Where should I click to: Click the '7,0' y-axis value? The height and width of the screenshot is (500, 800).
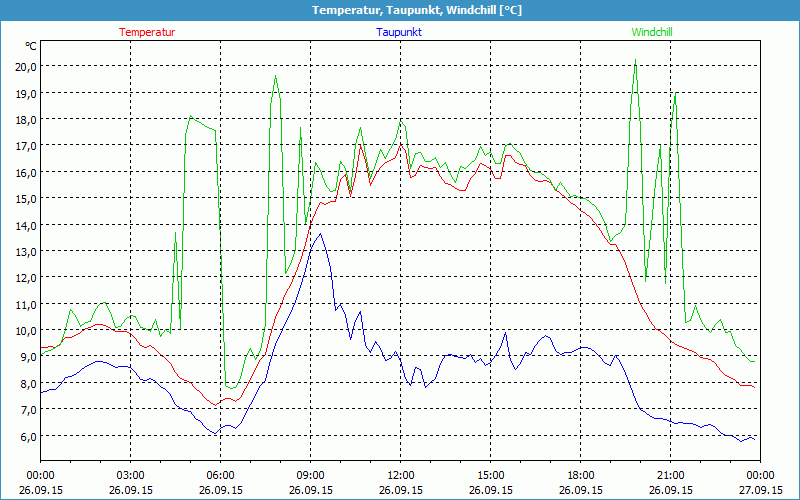click(28, 410)
